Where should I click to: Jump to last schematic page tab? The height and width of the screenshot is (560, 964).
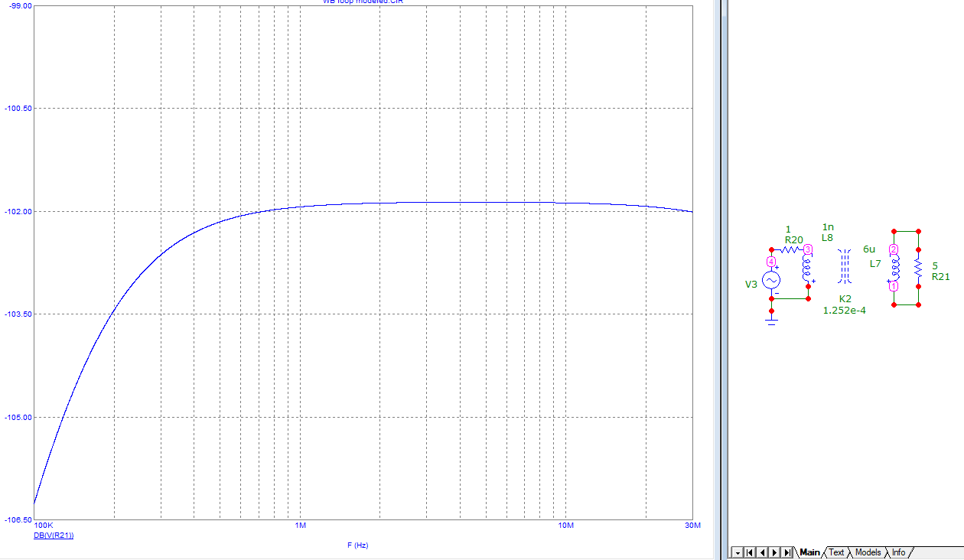[x=787, y=552]
